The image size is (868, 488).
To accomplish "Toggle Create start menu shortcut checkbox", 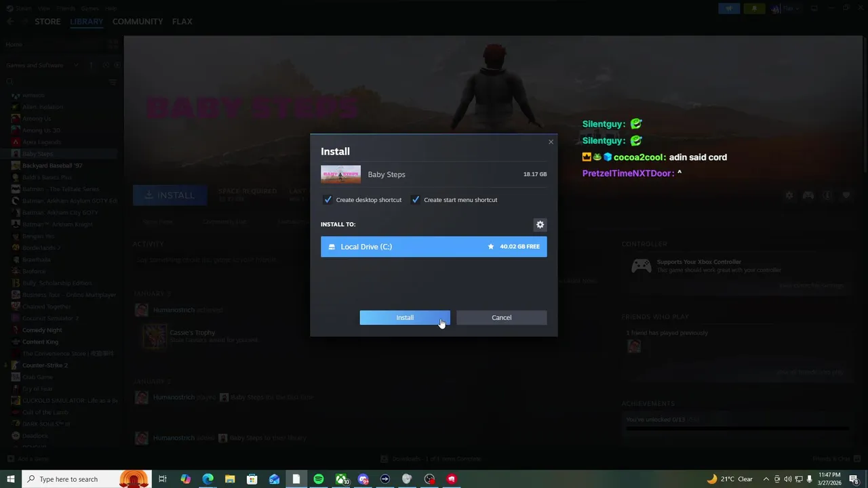I will click(x=416, y=200).
